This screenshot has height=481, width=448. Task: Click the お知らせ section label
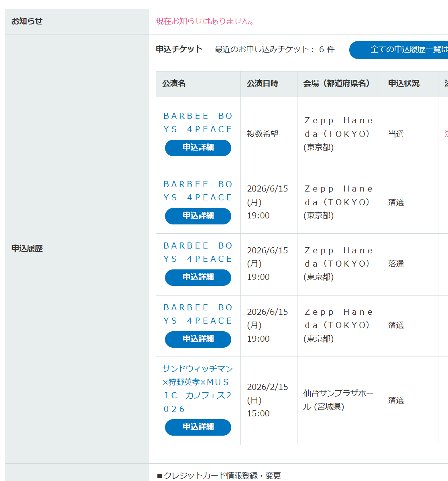pos(27,21)
